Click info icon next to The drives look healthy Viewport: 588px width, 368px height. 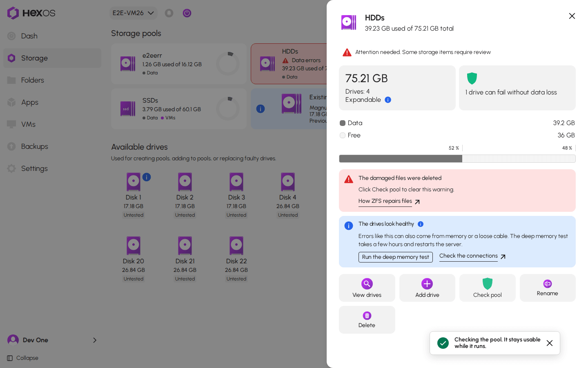point(421,224)
